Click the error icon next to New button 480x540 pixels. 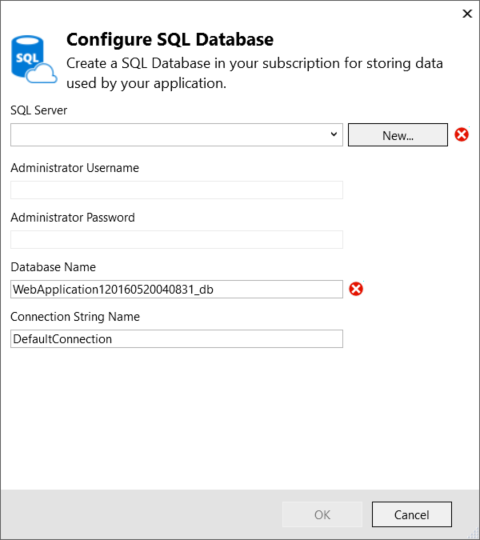coord(461,134)
